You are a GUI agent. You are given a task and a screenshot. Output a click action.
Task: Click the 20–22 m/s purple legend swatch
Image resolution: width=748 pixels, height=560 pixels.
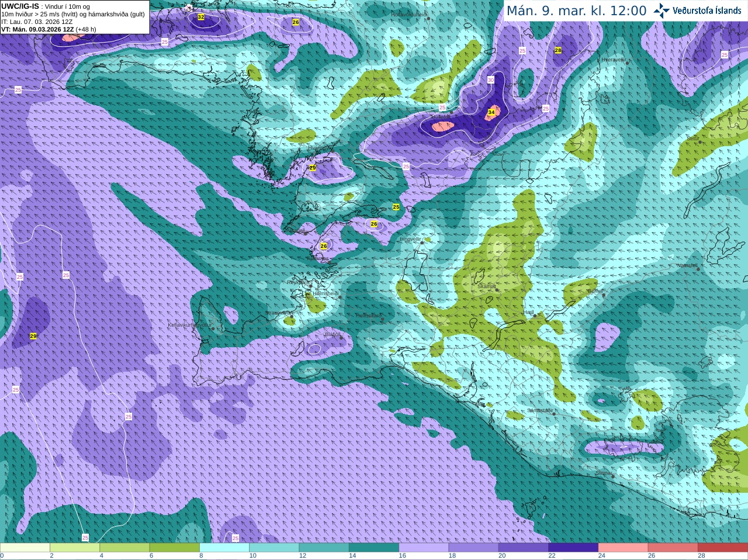pyautogui.click(x=524, y=548)
